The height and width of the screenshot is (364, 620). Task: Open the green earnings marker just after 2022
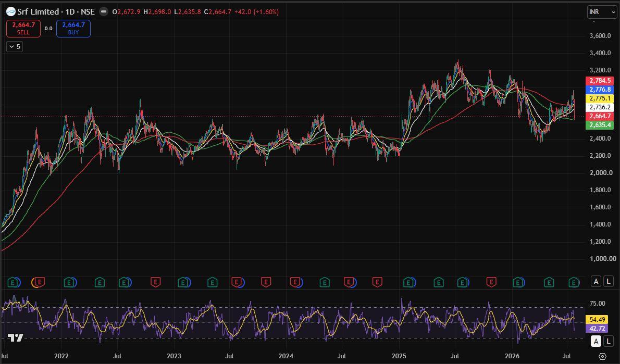coord(70,282)
